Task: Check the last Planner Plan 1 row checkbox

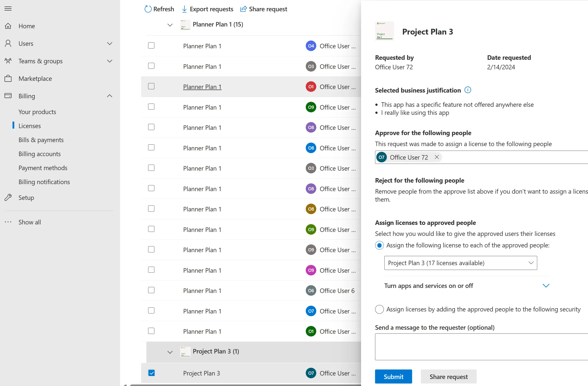Action: pyautogui.click(x=151, y=331)
